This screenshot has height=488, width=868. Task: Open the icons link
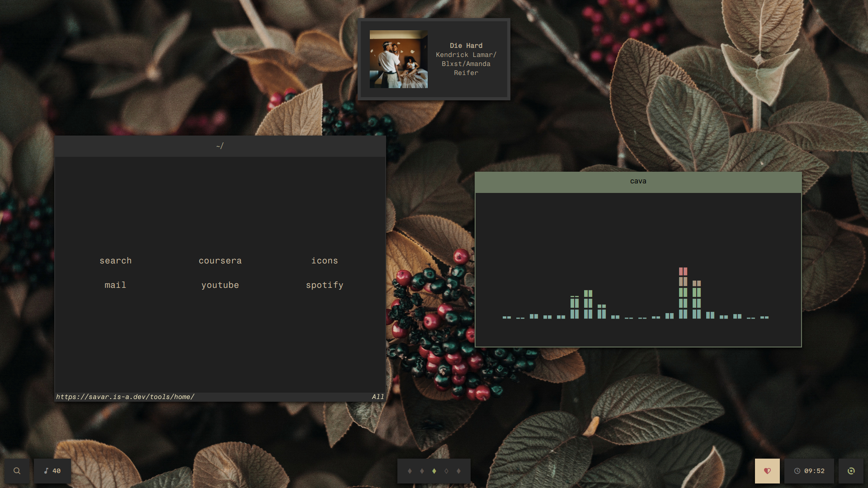(x=325, y=261)
